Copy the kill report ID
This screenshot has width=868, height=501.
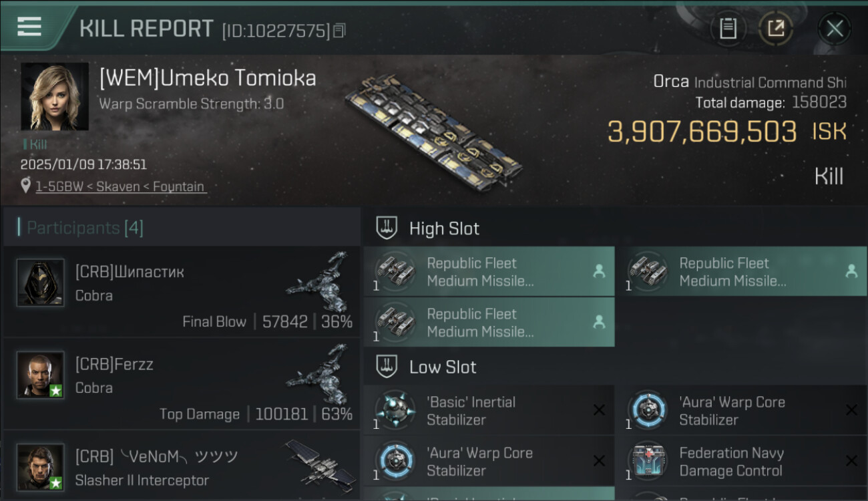(x=339, y=30)
